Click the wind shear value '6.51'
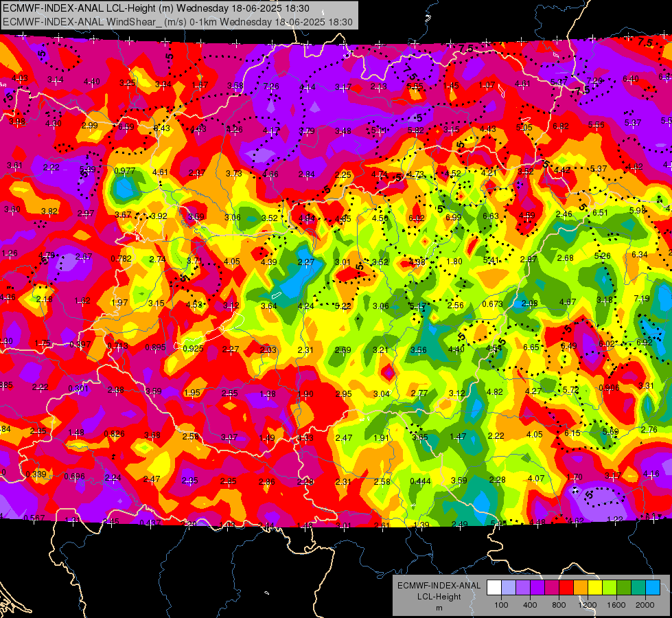 click(x=600, y=212)
